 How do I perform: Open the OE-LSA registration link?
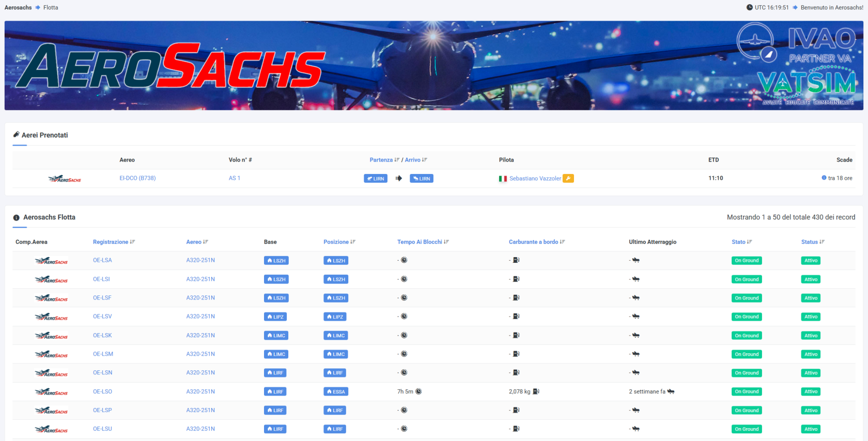click(x=102, y=260)
